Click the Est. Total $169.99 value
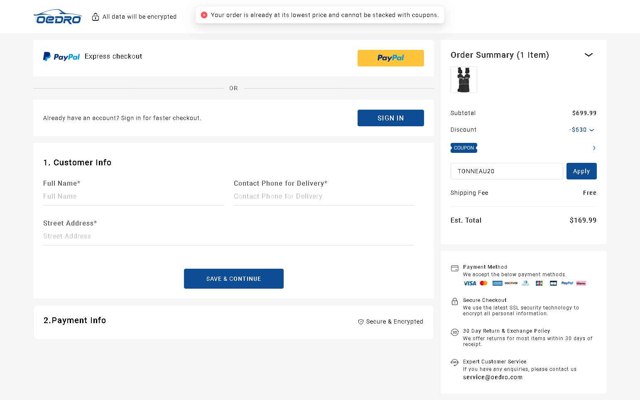The height and width of the screenshot is (400, 640). coord(583,220)
